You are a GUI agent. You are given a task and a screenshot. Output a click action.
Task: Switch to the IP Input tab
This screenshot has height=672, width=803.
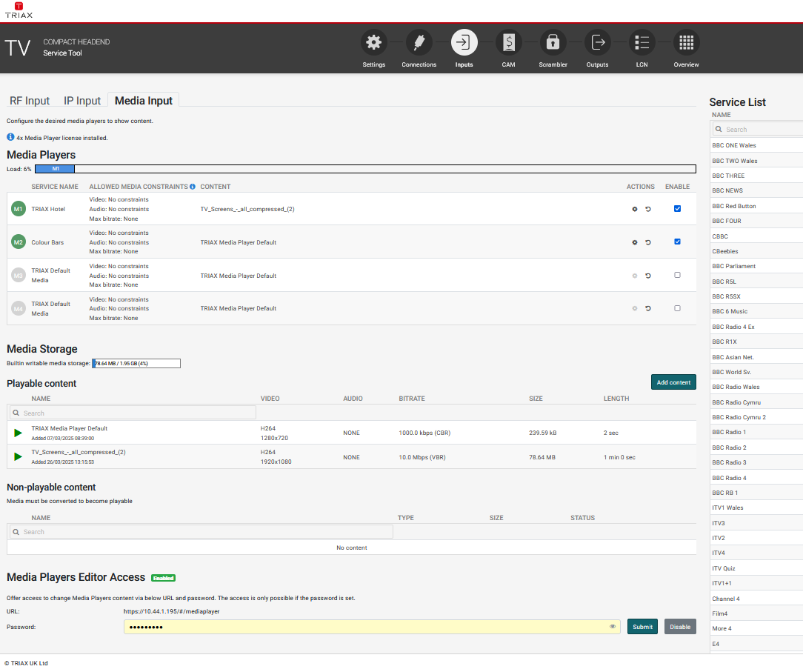[x=82, y=101]
